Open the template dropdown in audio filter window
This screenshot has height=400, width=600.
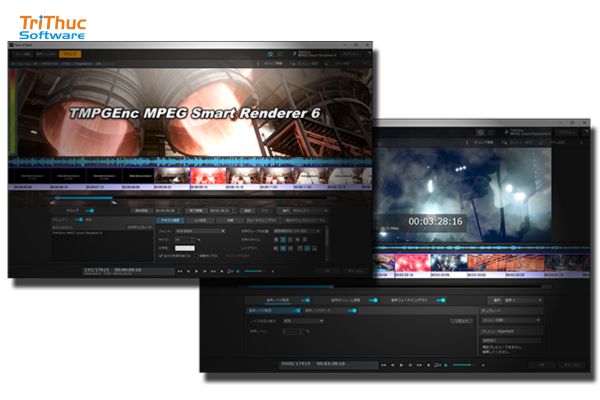(510, 320)
